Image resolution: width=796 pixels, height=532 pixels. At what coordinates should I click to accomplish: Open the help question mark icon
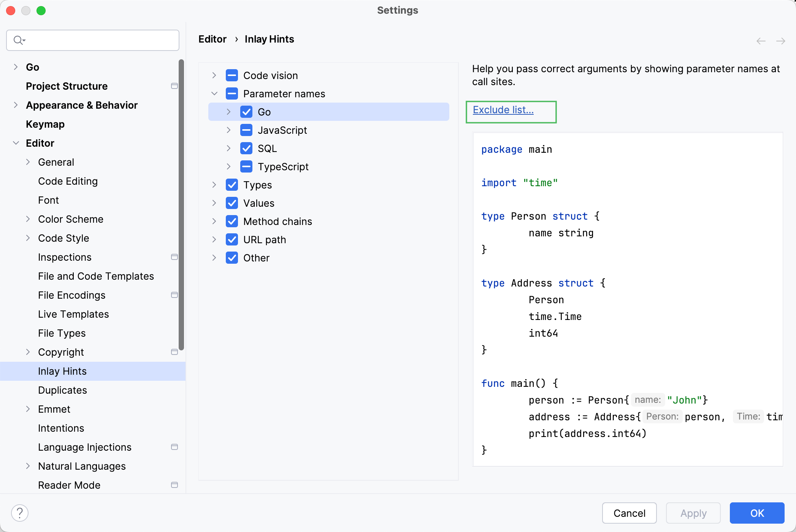pyautogui.click(x=20, y=512)
